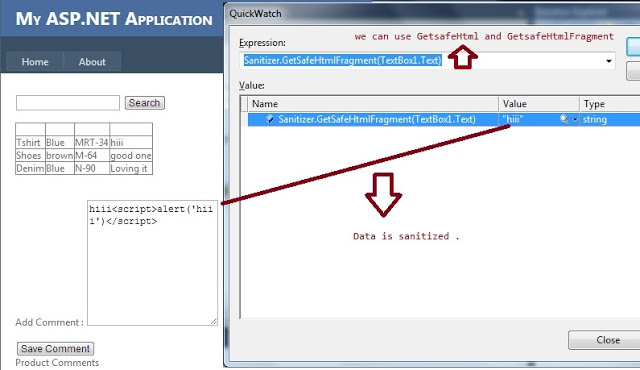Click inside the Add Comment textarea
Viewport: 640px width, 370px height.
[152, 263]
